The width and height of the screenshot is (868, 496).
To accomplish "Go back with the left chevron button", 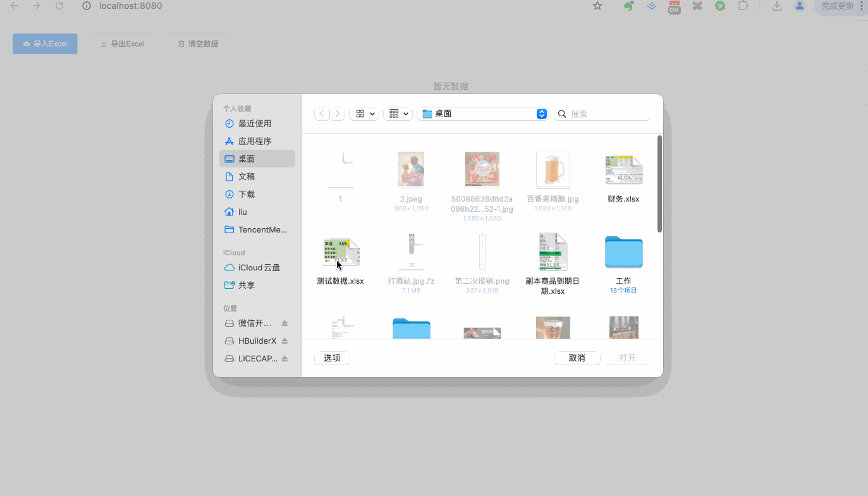I will click(x=322, y=114).
